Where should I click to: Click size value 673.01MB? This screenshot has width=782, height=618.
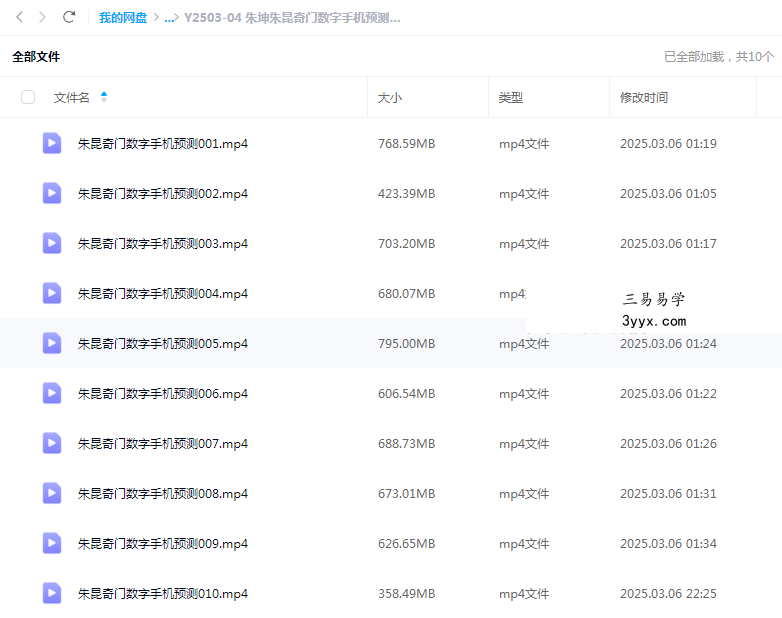click(x=406, y=493)
